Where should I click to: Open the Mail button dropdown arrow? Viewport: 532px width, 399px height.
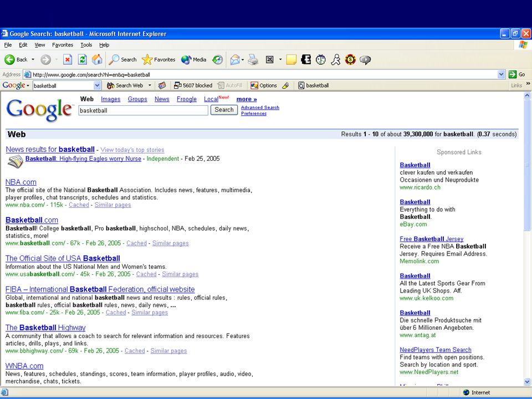243,60
